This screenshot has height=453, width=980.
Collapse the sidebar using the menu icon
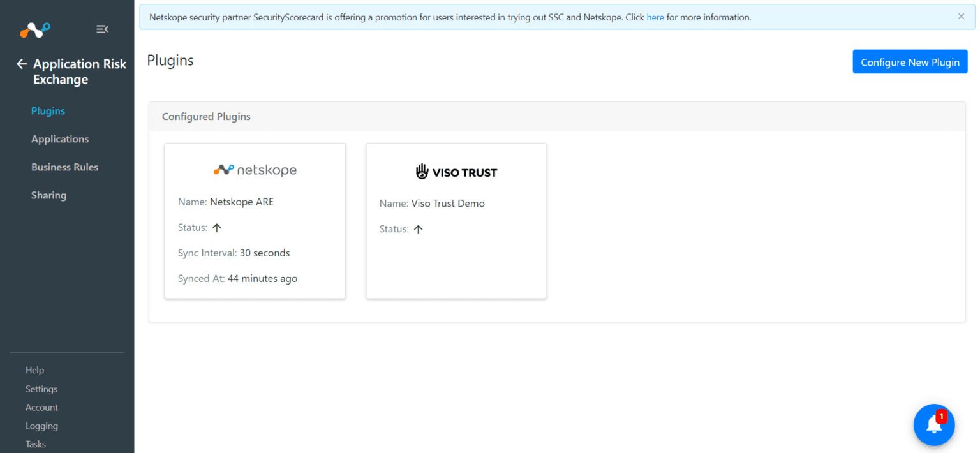[102, 29]
